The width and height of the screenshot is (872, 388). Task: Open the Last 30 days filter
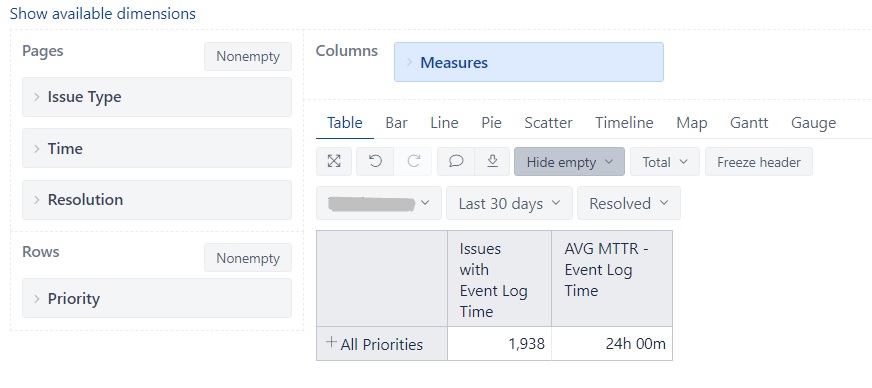(509, 203)
